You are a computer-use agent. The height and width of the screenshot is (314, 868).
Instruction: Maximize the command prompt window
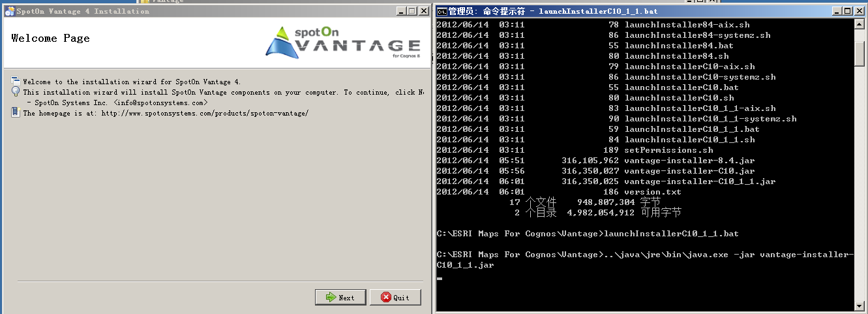tap(846, 11)
